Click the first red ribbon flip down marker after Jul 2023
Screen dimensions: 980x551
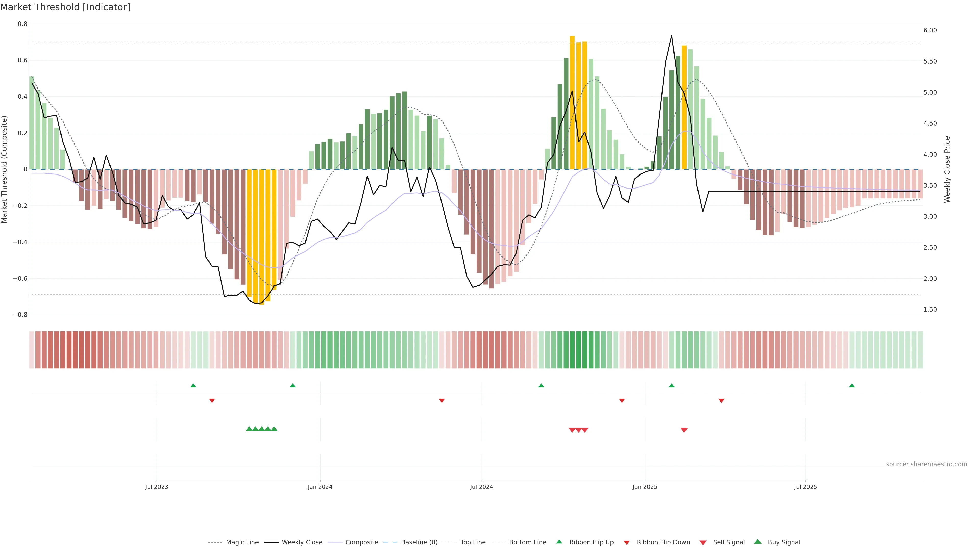pyautogui.click(x=212, y=401)
